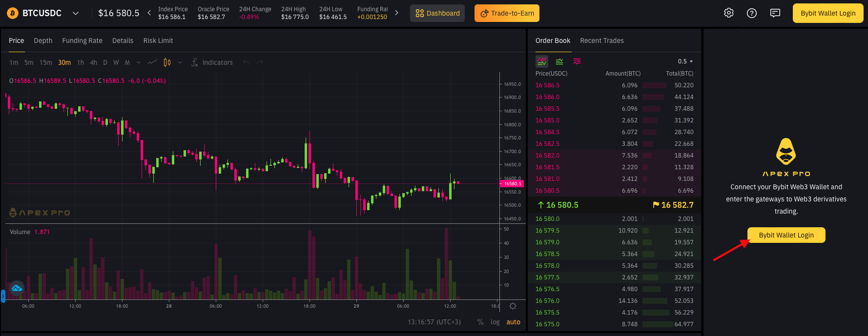Open the Indicators menu
This screenshot has width=868, height=336.
212,62
